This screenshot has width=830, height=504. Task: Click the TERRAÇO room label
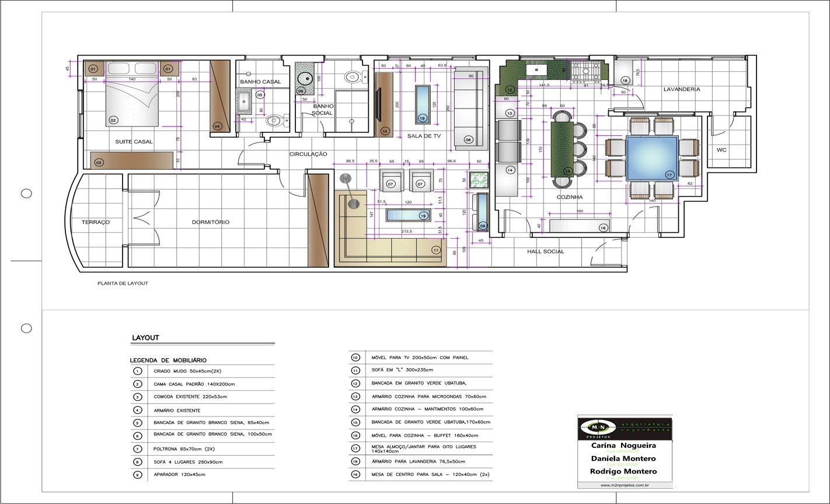tap(96, 222)
